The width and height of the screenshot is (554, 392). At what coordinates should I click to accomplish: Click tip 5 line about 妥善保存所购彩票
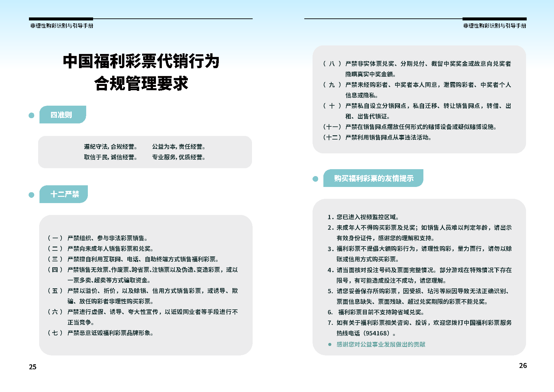pos(419,291)
